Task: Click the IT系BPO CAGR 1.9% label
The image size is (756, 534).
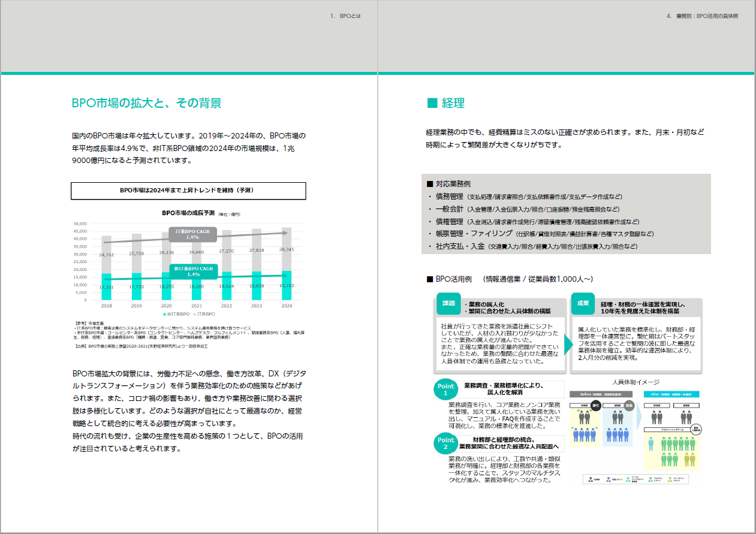Action: tap(192, 234)
